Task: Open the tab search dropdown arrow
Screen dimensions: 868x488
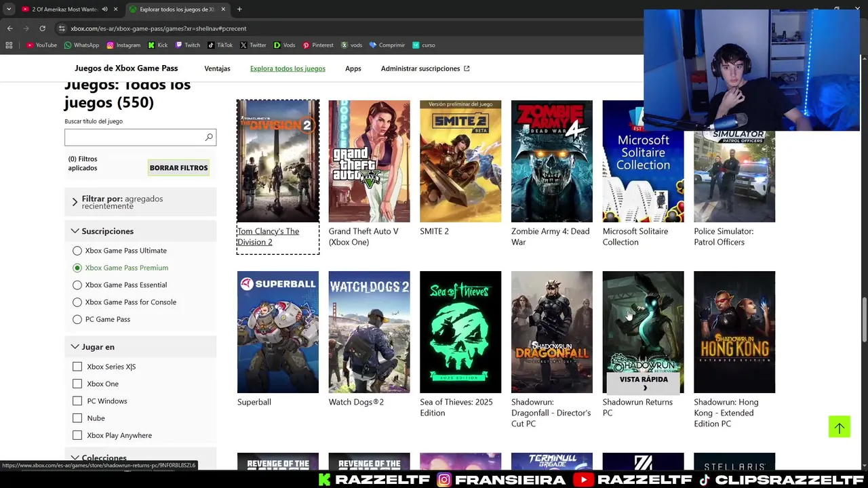Action: [x=9, y=9]
